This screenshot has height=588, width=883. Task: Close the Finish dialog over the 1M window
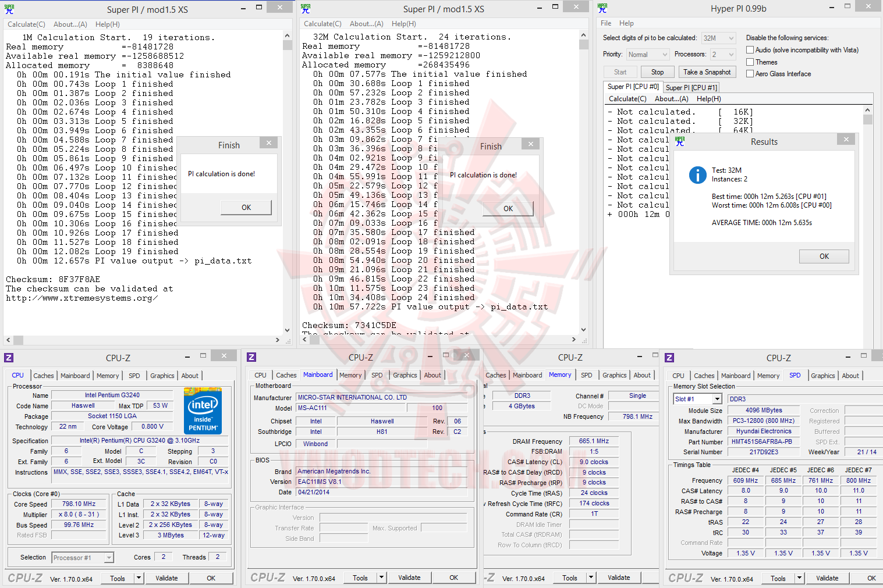(x=268, y=143)
